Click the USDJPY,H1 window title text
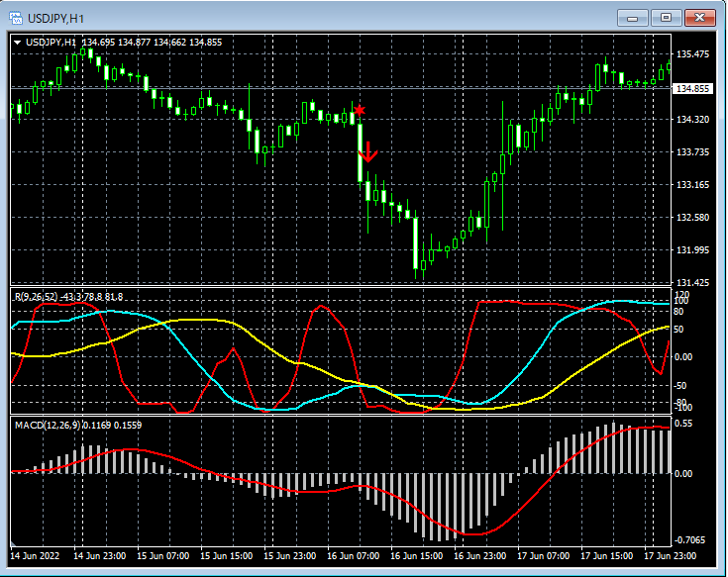The image size is (728, 577). 55,17
